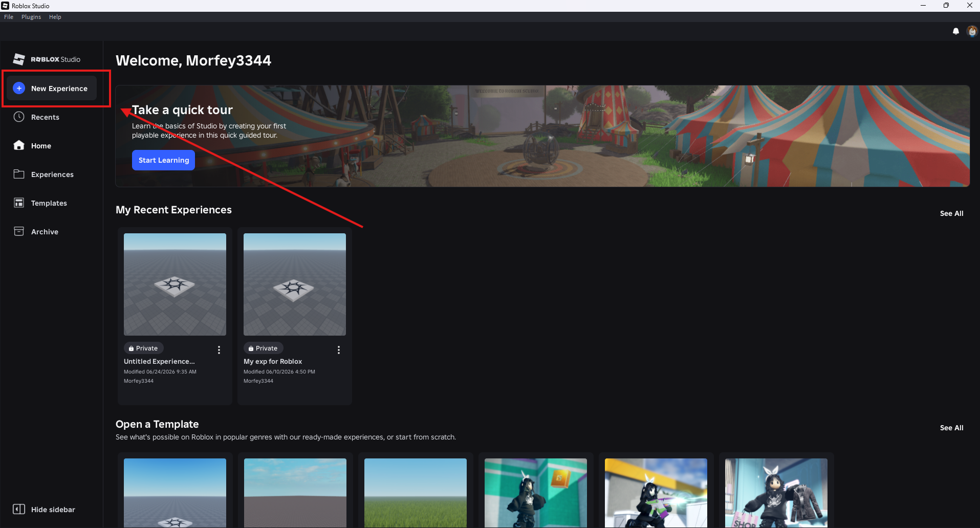The image size is (980, 528).
Task: Open options menu for My exp for Roblox
Action: tap(339, 350)
